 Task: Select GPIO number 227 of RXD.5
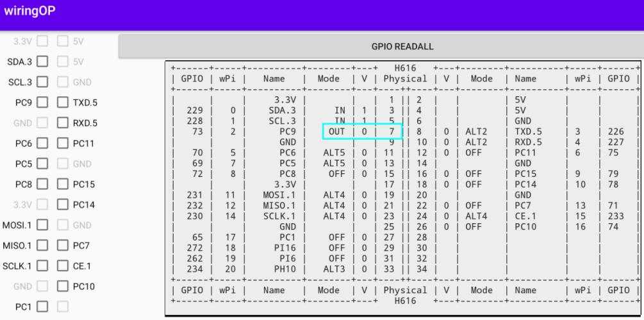point(616,142)
